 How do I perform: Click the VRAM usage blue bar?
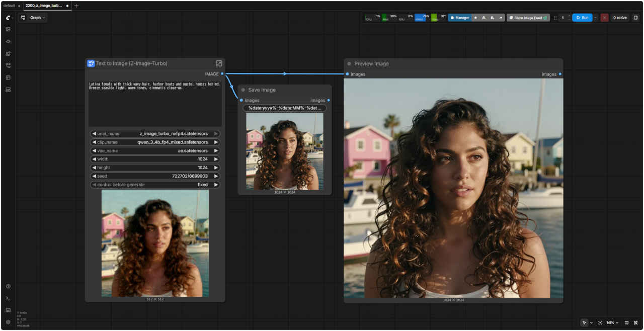click(x=422, y=18)
